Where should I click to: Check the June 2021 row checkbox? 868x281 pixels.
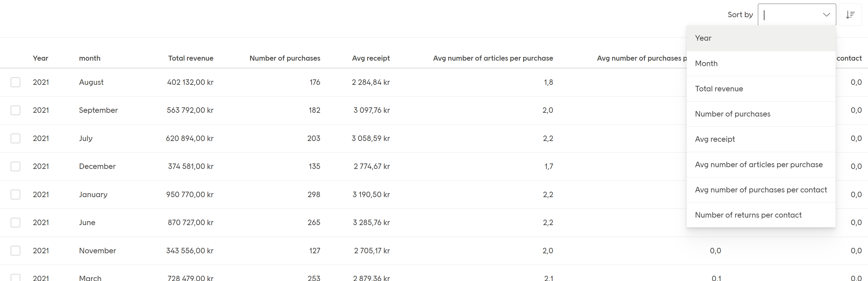coord(15,222)
